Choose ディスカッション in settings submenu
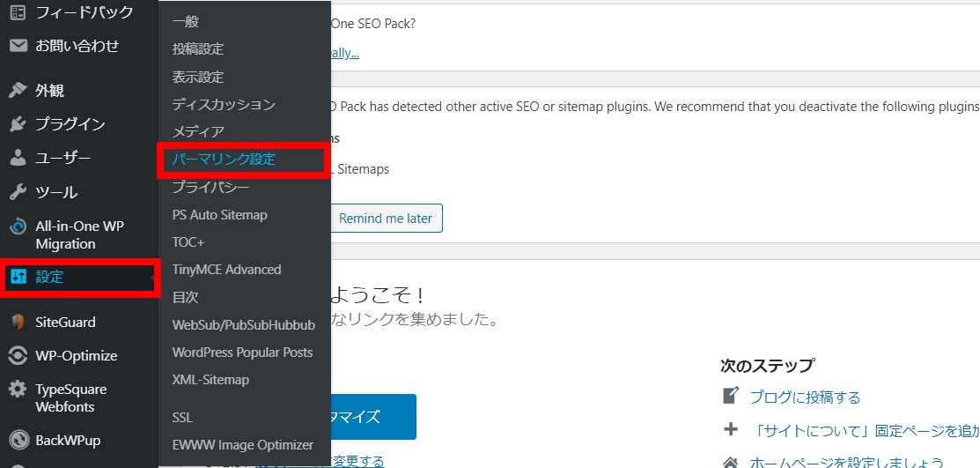This screenshot has height=468, width=980. tap(224, 104)
